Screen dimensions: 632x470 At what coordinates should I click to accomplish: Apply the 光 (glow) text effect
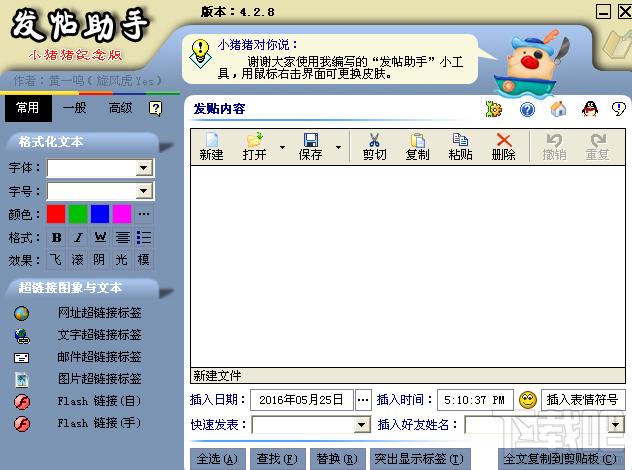[123, 260]
